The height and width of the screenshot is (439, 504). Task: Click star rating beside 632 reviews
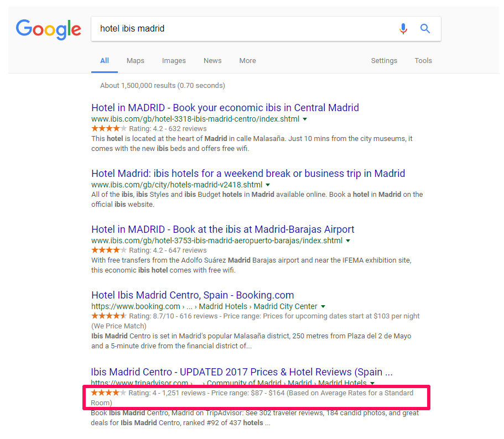tap(109, 128)
